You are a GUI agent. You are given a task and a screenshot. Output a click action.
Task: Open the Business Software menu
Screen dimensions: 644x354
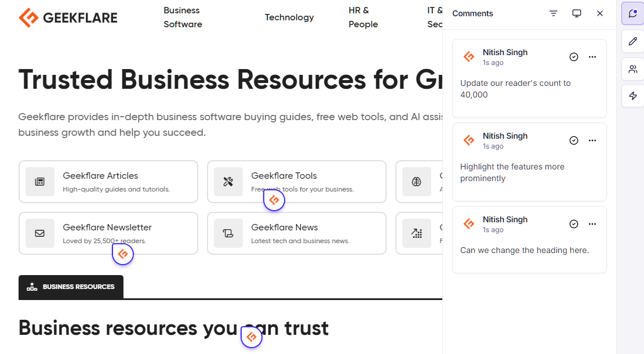click(x=183, y=17)
